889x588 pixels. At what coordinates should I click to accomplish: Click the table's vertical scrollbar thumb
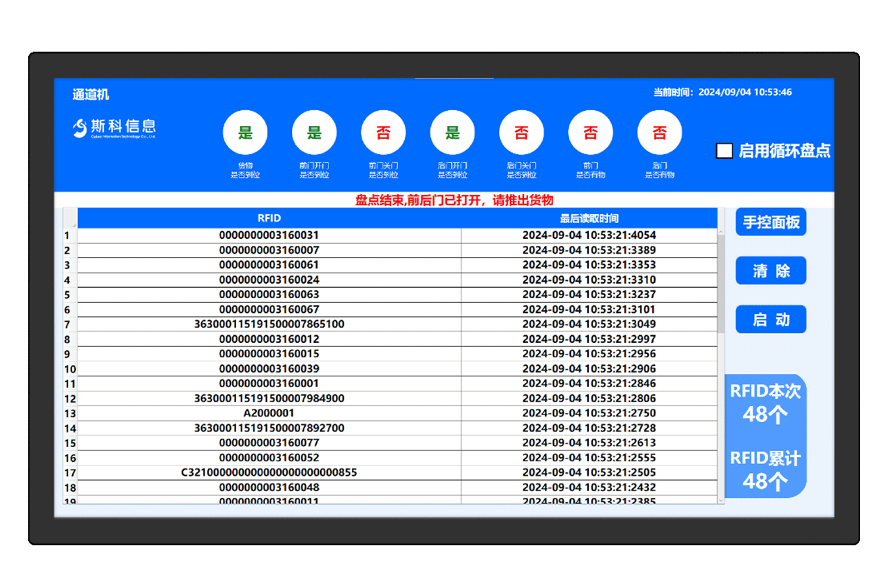721,282
